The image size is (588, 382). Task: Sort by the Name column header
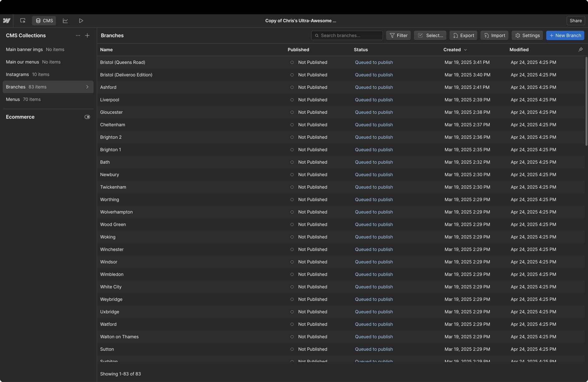106,50
